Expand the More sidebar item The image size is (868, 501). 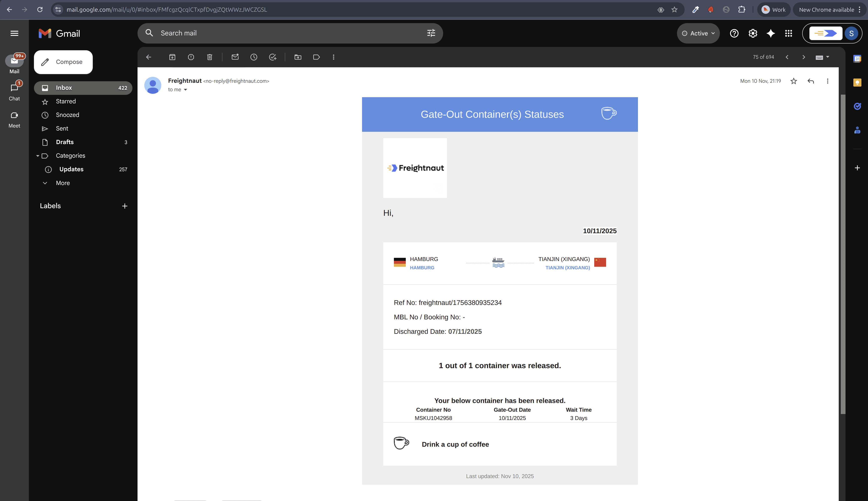pyautogui.click(x=63, y=183)
